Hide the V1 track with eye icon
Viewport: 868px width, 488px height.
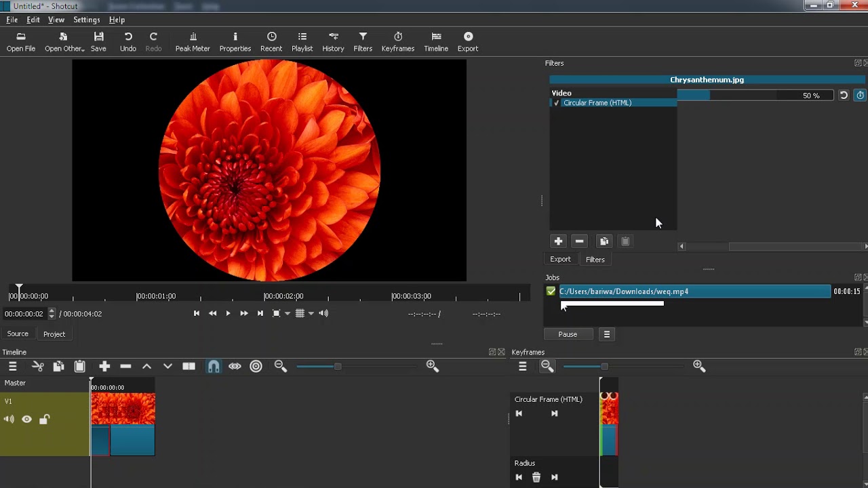(x=27, y=420)
